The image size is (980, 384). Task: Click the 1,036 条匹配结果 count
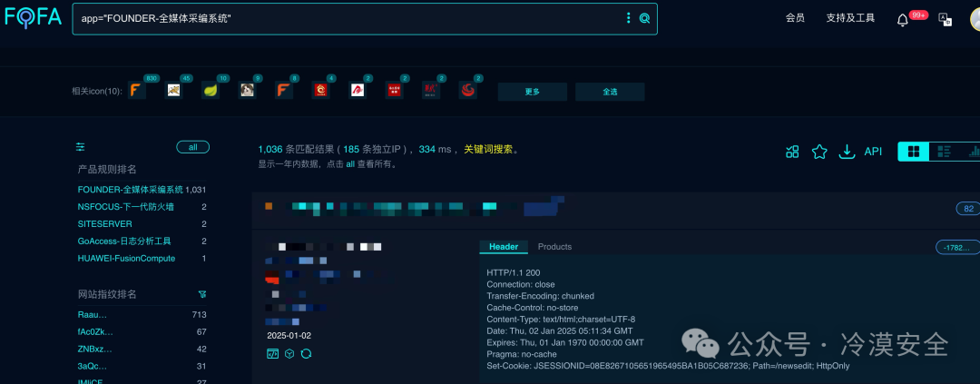point(297,150)
